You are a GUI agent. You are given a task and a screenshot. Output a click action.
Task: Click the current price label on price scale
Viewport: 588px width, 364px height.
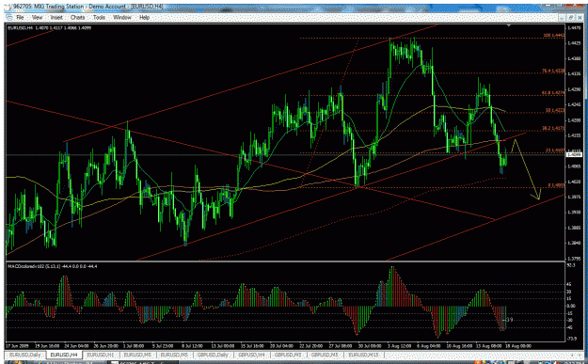tap(575, 154)
